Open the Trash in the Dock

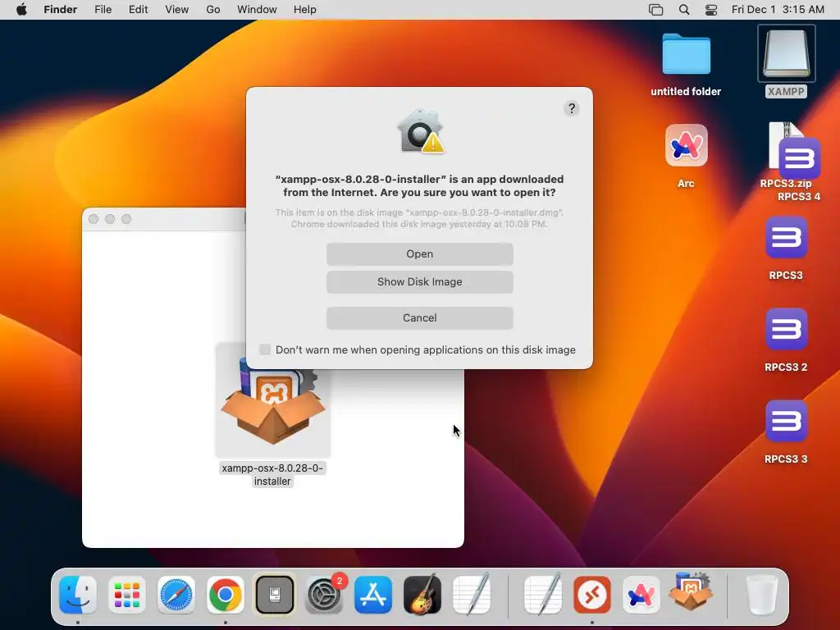click(761, 595)
